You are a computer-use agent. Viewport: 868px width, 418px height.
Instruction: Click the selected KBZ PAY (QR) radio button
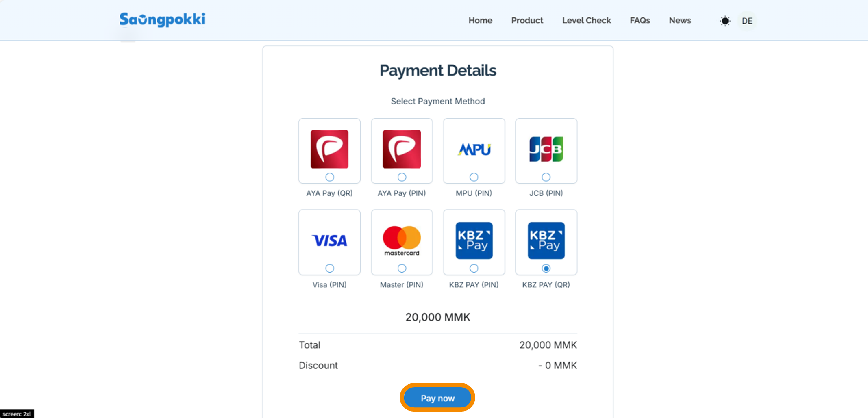(546, 268)
